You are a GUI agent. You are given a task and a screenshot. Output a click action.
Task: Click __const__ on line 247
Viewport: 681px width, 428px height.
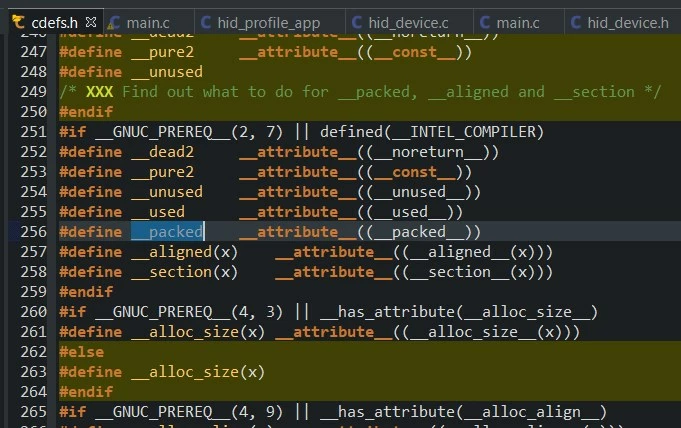pyautogui.click(x=414, y=53)
